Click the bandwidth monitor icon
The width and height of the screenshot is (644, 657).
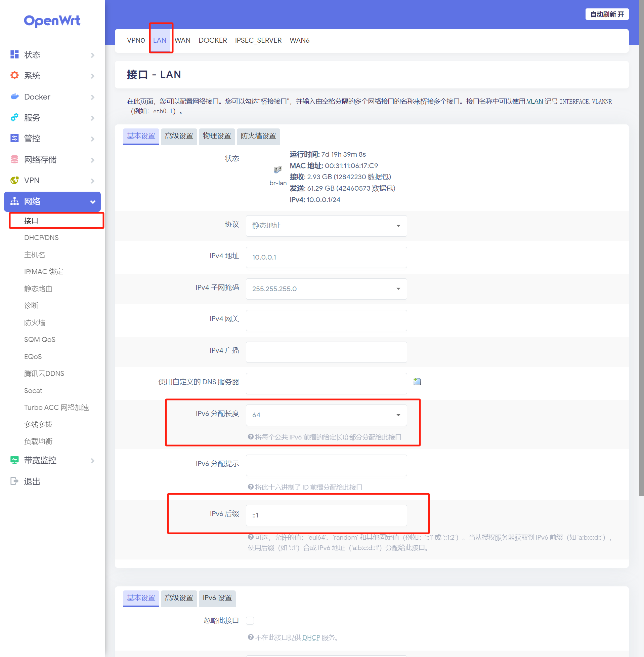(x=14, y=460)
